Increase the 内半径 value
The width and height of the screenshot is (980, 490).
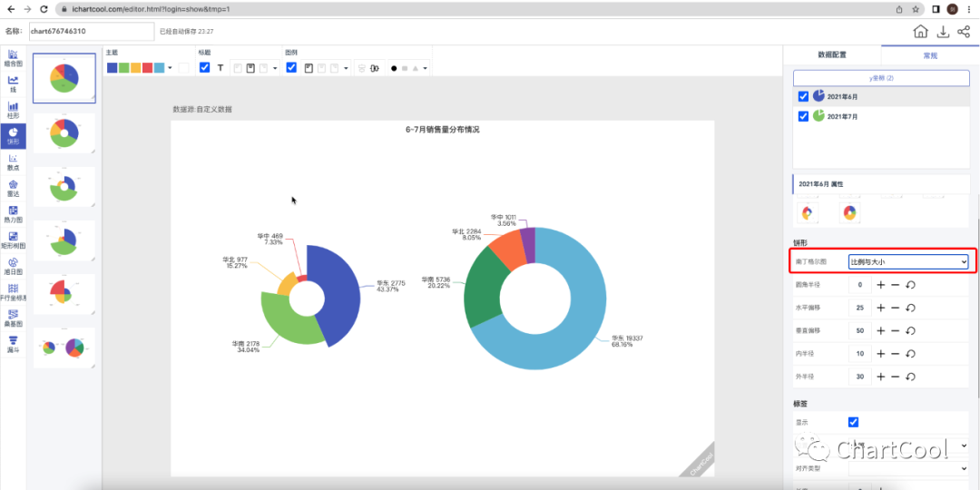click(880, 354)
